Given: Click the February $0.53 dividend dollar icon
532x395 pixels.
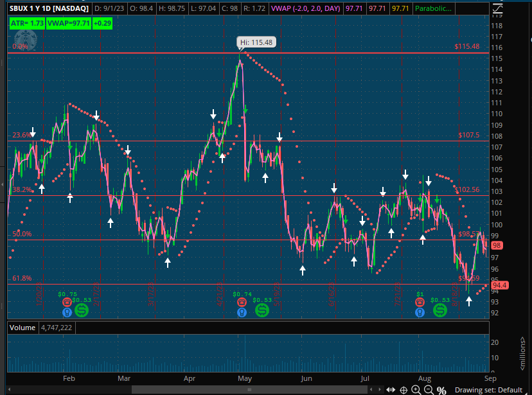Looking at the screenshot, I should pyautogui.click(x=82, y=310).
